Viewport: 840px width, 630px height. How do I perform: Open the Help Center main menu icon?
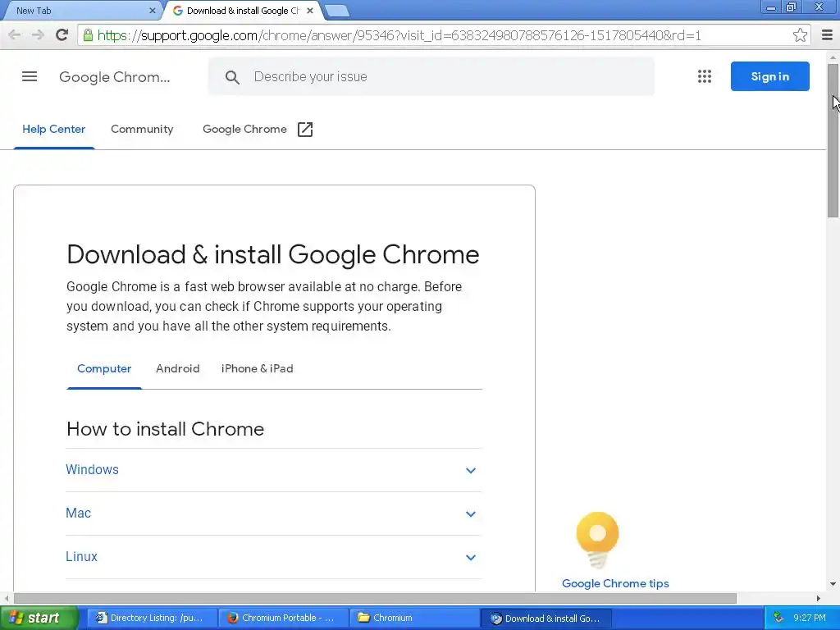pyautogui.click(x=30, y=76)
